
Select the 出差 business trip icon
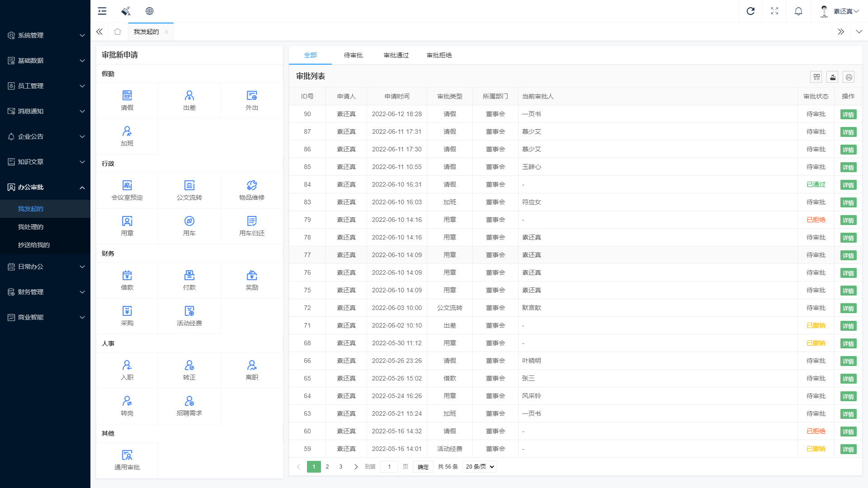pos(189,100)
